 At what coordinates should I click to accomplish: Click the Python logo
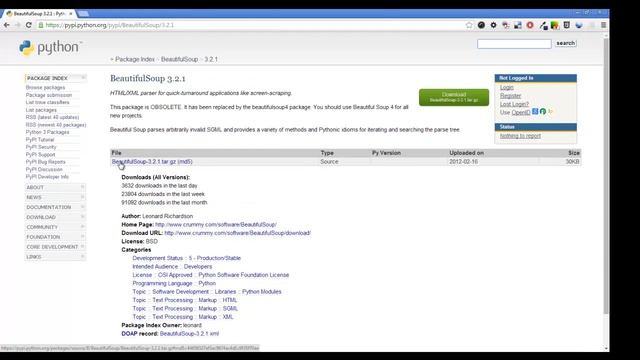(x=50, y=48)
